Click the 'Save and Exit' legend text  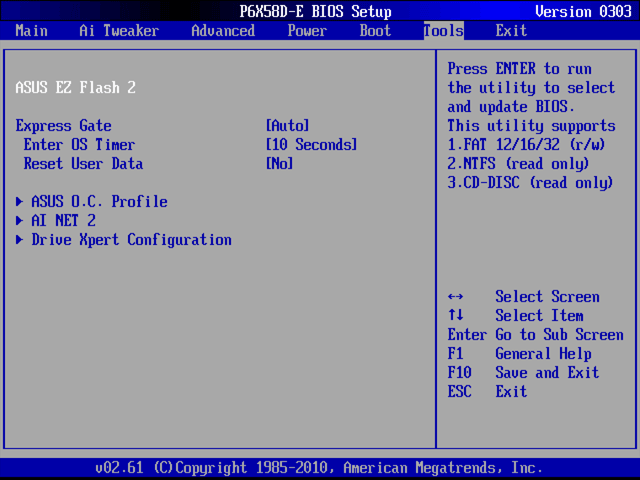click(x=547, y=373)
